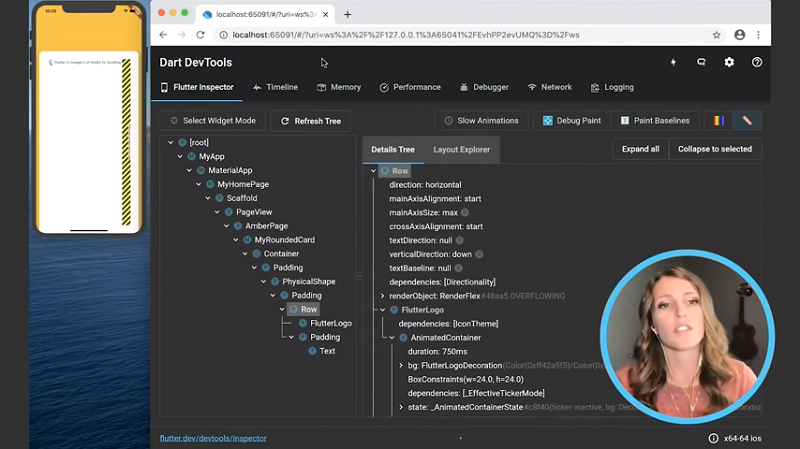The height and width of the screenshot is (449, 800).
Task: Close the localhost browser tab
Action: pos(326,14)
